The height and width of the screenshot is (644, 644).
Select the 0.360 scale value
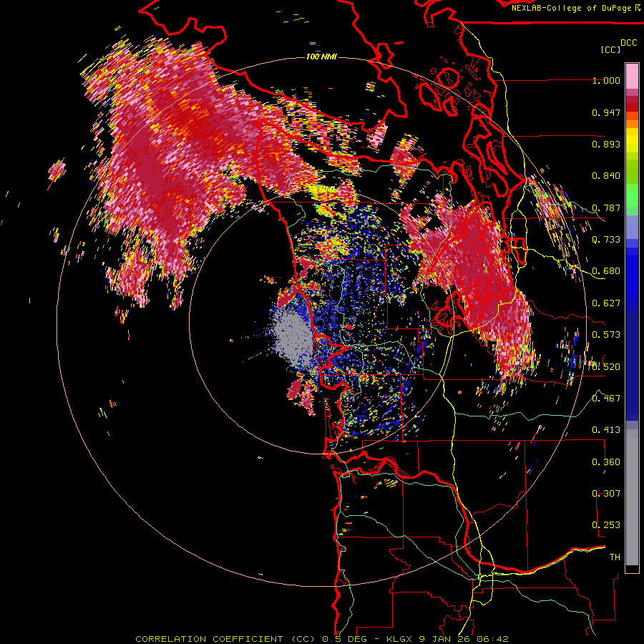(x=606, y=462)
